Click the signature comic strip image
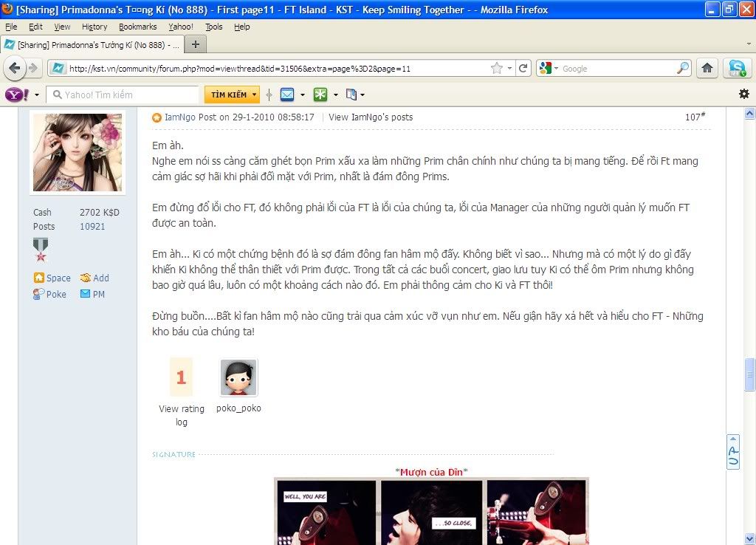 [x=431, y=512]
